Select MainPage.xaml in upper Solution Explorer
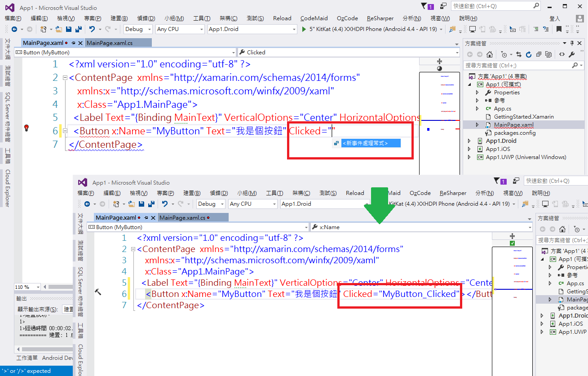 click(513, 125)
